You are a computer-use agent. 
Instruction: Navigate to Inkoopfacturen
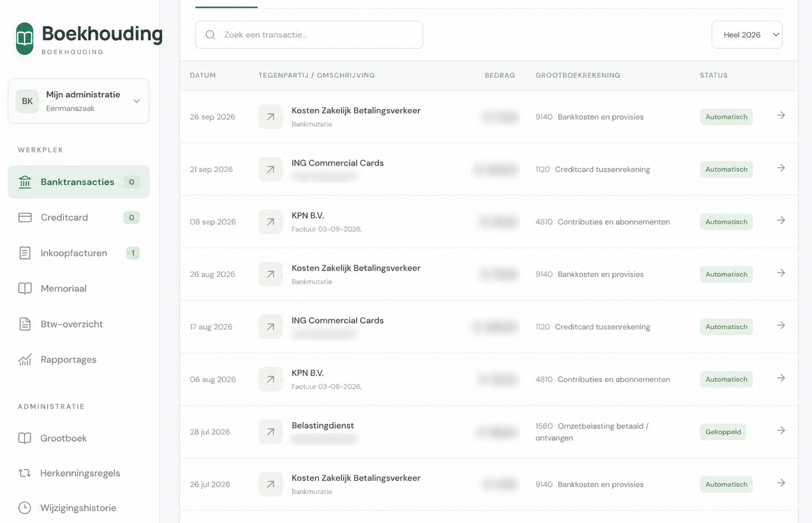point(78,253)
